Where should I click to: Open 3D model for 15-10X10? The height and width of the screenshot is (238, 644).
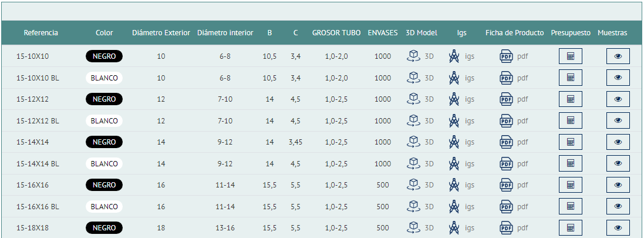[x=420, y=56]
